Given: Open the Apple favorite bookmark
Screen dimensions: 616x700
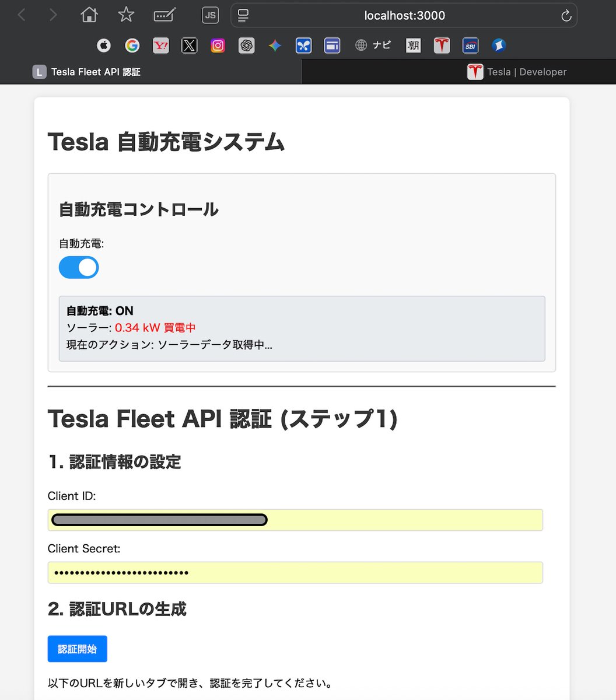Looking at the screenshot, I should (103, 45).
